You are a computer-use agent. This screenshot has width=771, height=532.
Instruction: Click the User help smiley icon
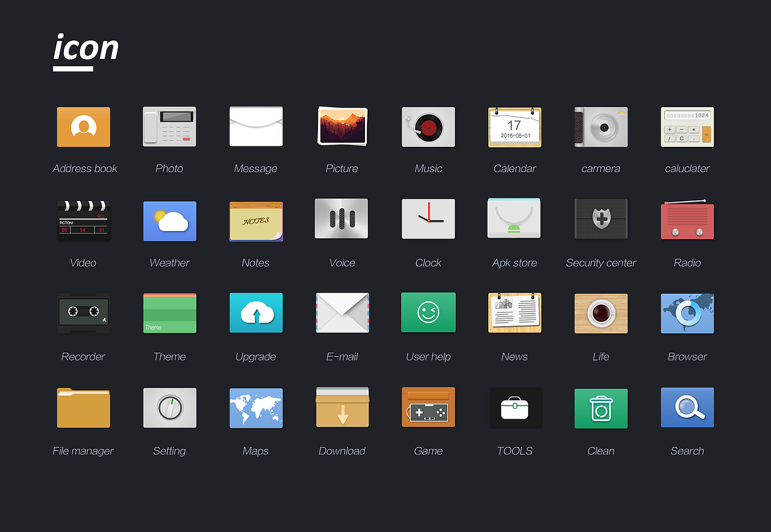(428, 312)
